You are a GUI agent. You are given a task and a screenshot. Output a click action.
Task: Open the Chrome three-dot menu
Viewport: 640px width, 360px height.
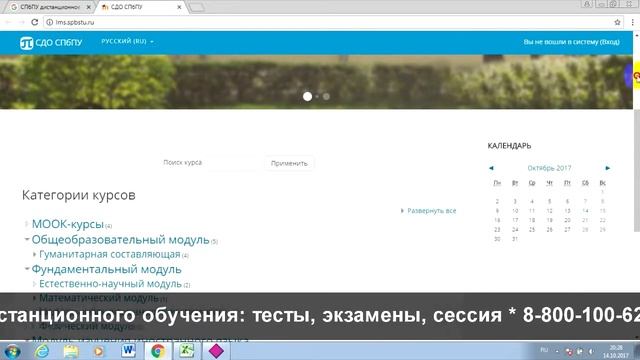coord(632,22)
